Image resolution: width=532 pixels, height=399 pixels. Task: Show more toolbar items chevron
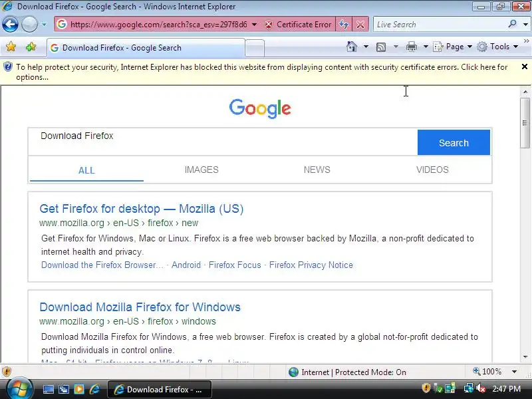tap(526, 41)
